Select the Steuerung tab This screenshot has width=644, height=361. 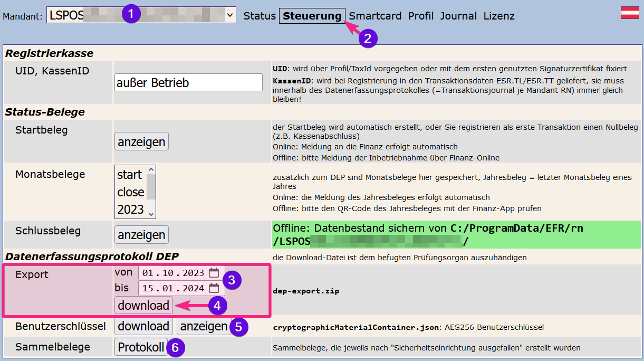[312, 16]
